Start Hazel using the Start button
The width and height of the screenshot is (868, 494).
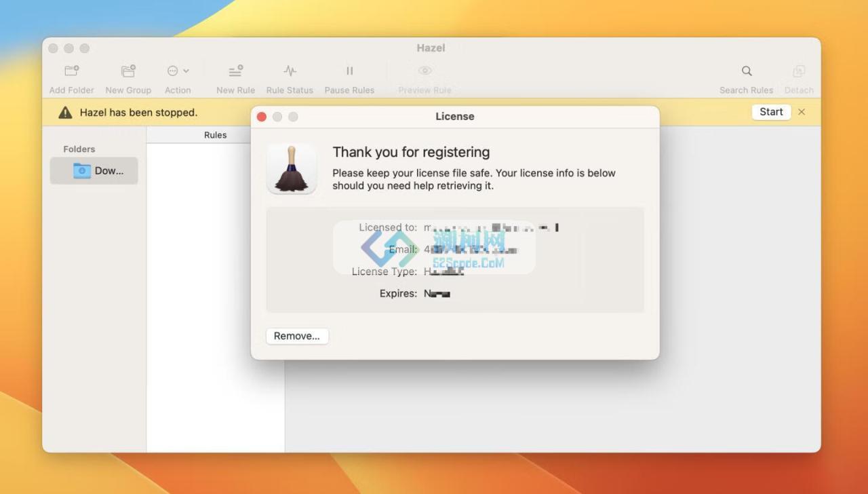coord(771,112)
